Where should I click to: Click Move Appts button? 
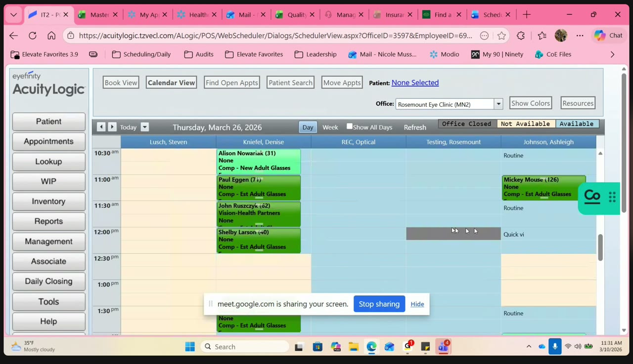(342, 82)
